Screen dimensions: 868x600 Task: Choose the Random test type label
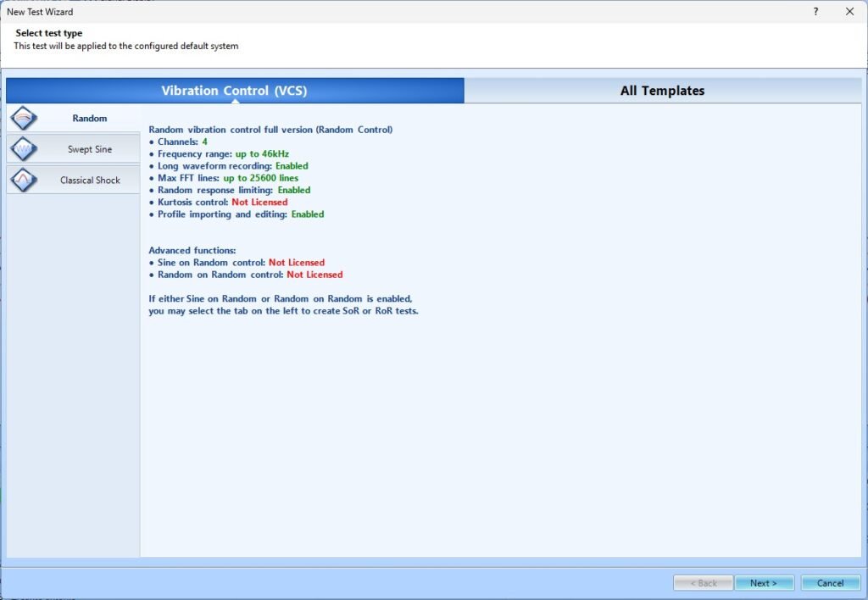[90, 119]
